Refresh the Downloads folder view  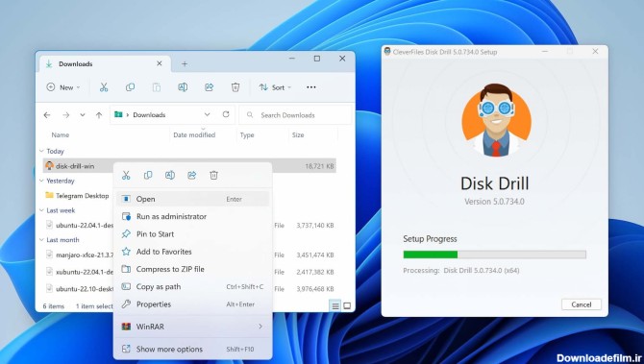[x=226, y=114]
